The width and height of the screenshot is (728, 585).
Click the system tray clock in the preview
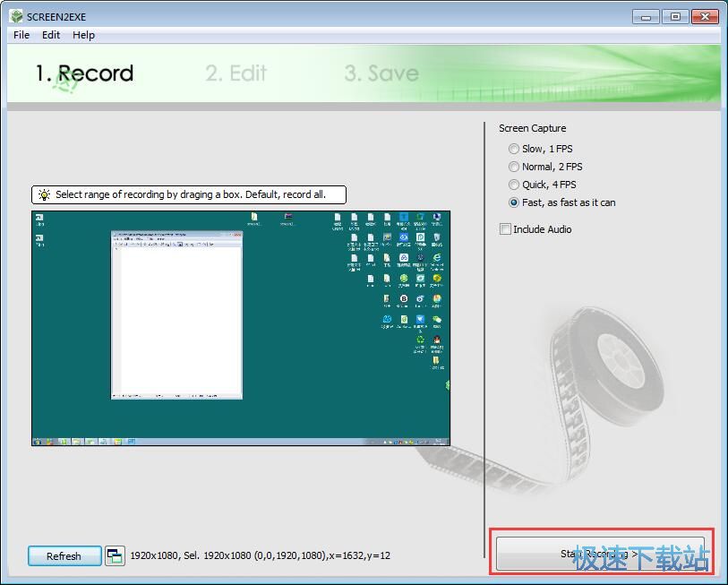tap(439, 440)
